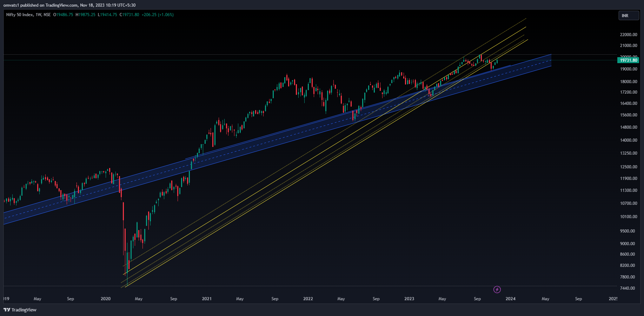The height and width of the screenshot is (316, 644).
Task: Click the change value +206.25 (+1.06%)
Action: [158, 15]
